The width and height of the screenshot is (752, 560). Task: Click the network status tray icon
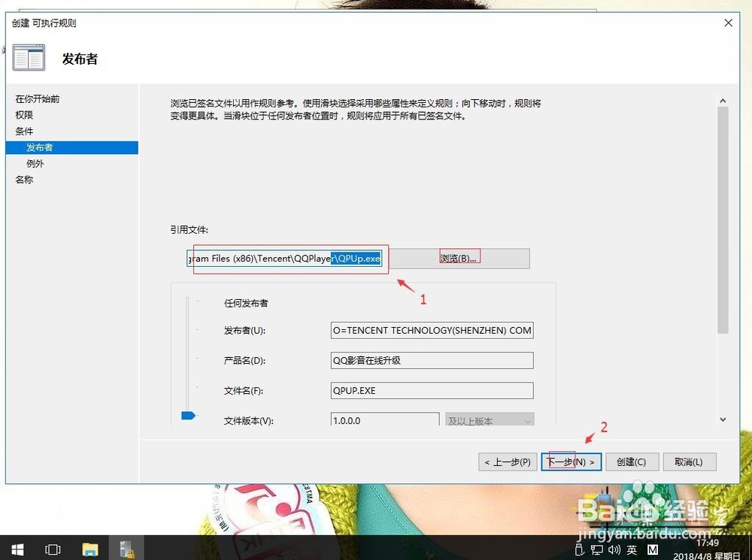(x=596, y=549)
